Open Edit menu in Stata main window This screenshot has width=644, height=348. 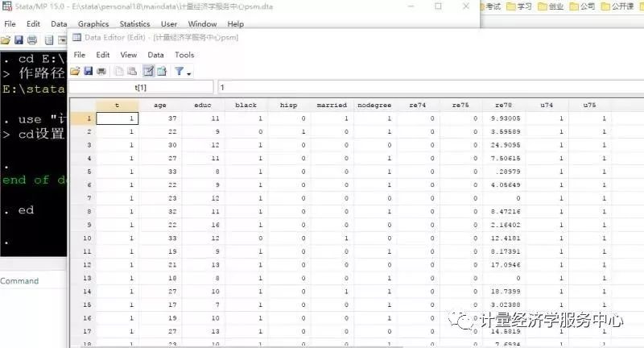[x=33, y=24]
